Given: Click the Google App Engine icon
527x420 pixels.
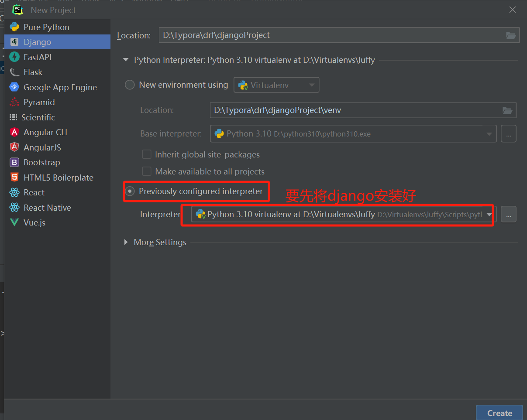Looking at the screenshot, I should [14, 87].
